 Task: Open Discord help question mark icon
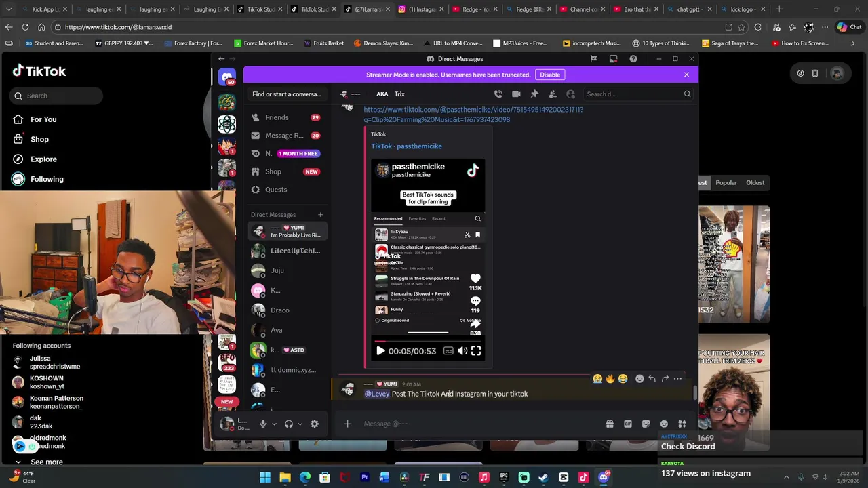click(x=633, y=59)
